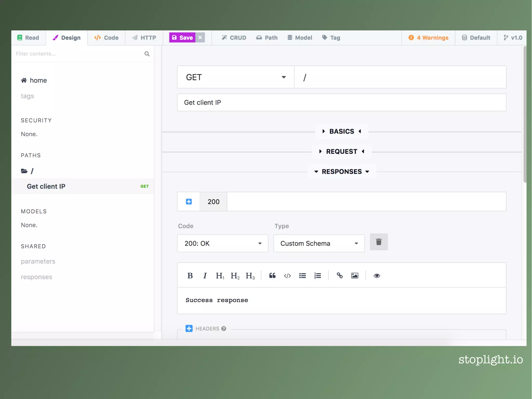
Task: Click the Filter contents search field
Action: tap(78, 54)
